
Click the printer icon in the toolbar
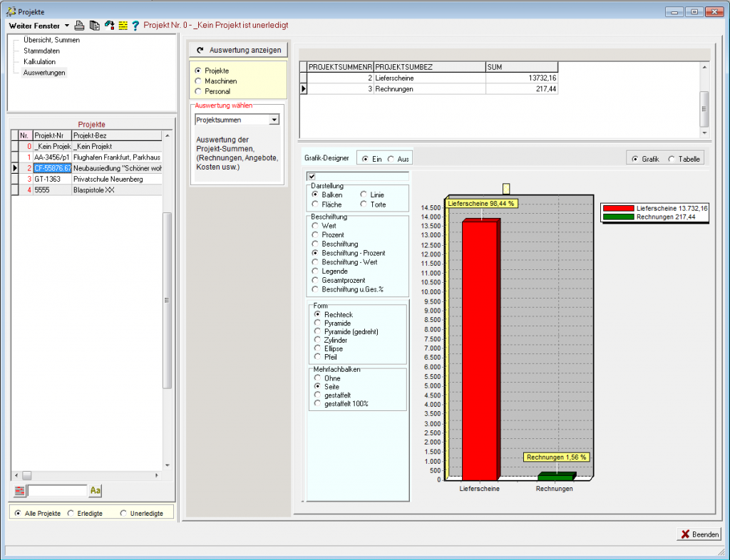pos(80,25)
